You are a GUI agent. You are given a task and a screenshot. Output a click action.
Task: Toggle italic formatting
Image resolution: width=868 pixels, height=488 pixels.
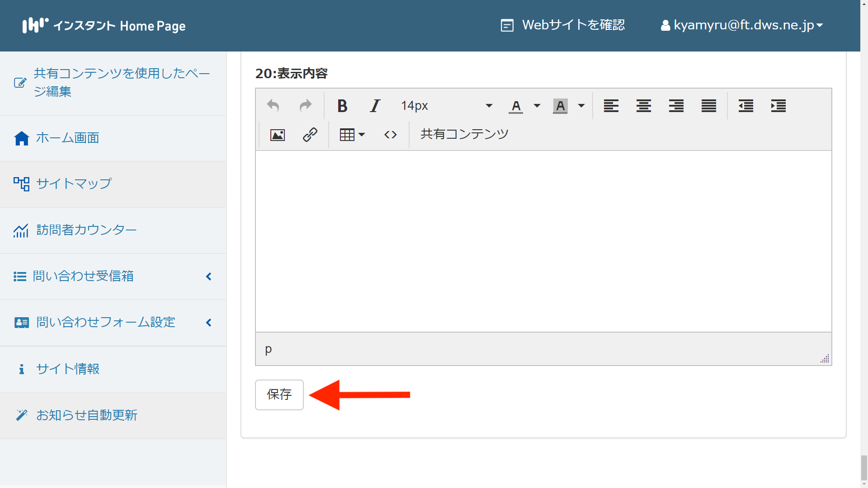coord(375,106)
